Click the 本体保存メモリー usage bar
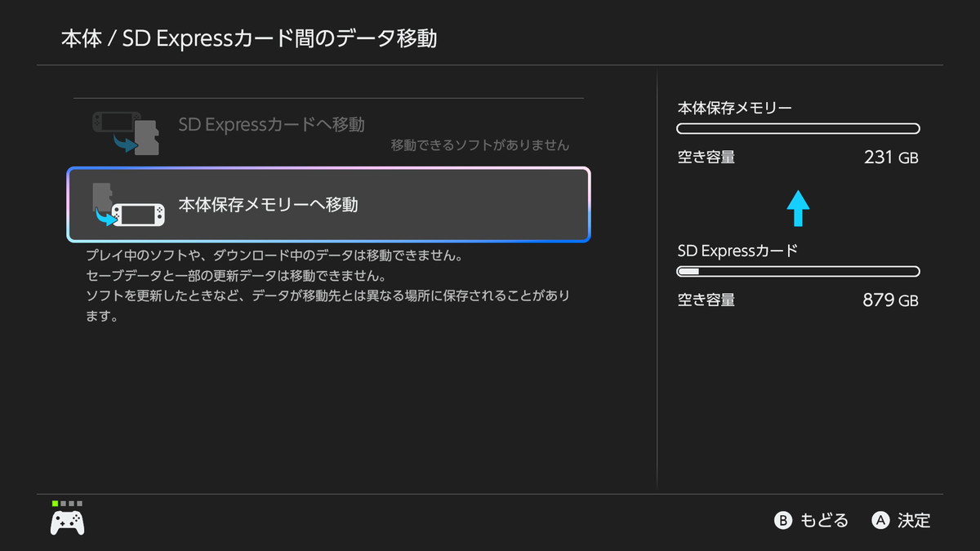Screen dimensions: 980x551 pos(798,129)
